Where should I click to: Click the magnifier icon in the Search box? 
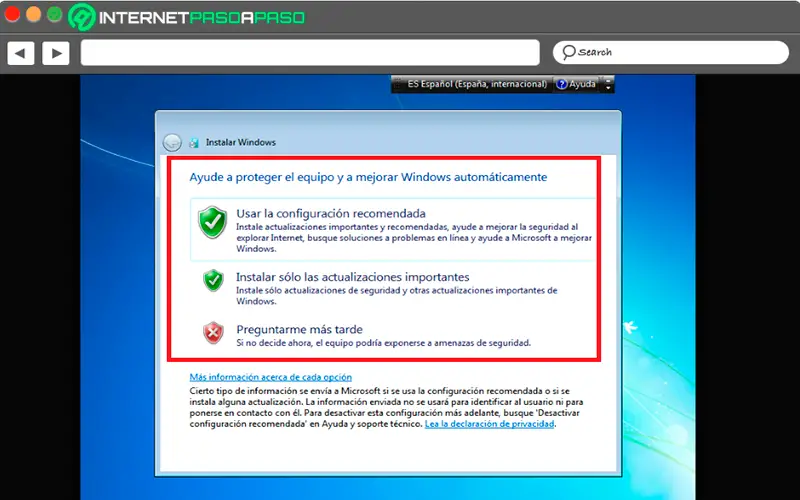pyautogui.click(x=568, y=52)
